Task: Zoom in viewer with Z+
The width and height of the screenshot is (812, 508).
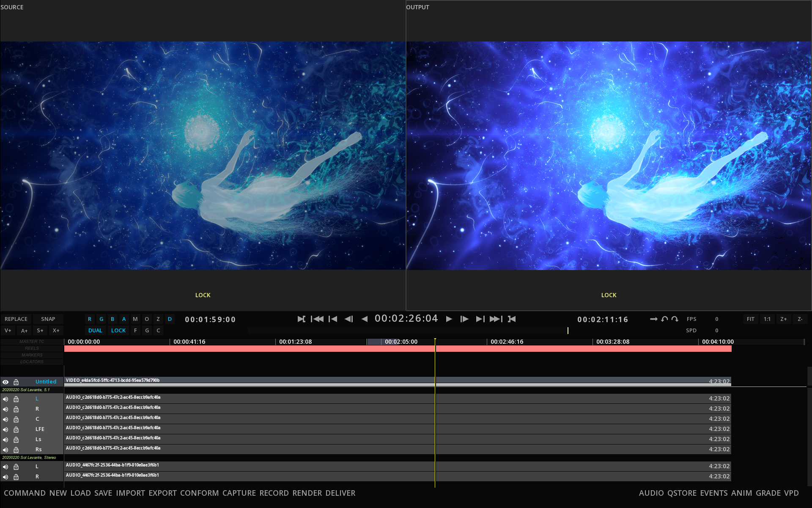Action: click(x=784, y=319)
